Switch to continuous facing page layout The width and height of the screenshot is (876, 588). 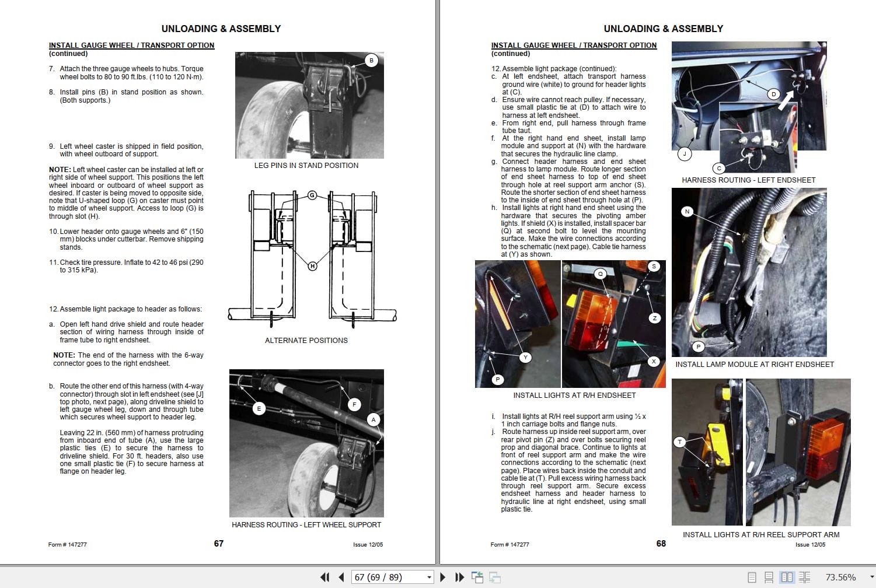pos(804,577)
